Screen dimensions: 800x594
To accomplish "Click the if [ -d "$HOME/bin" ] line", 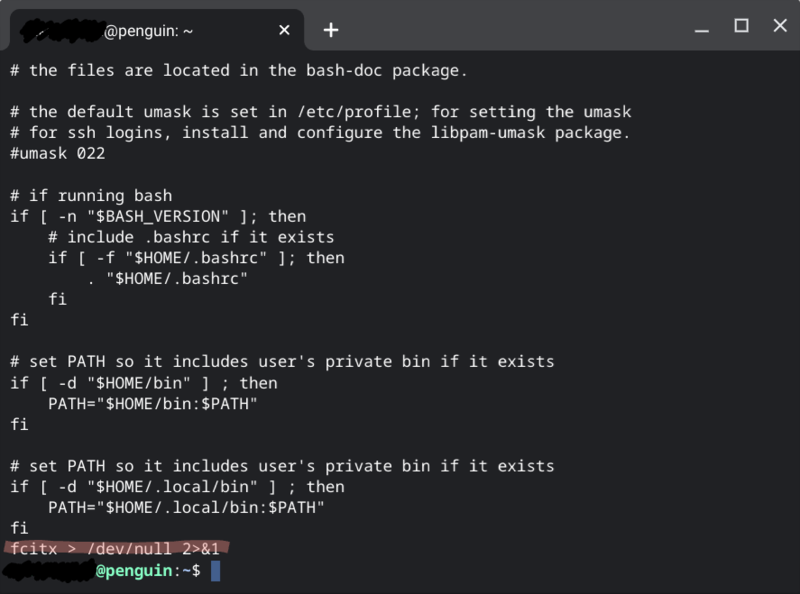I will [144, 382].
